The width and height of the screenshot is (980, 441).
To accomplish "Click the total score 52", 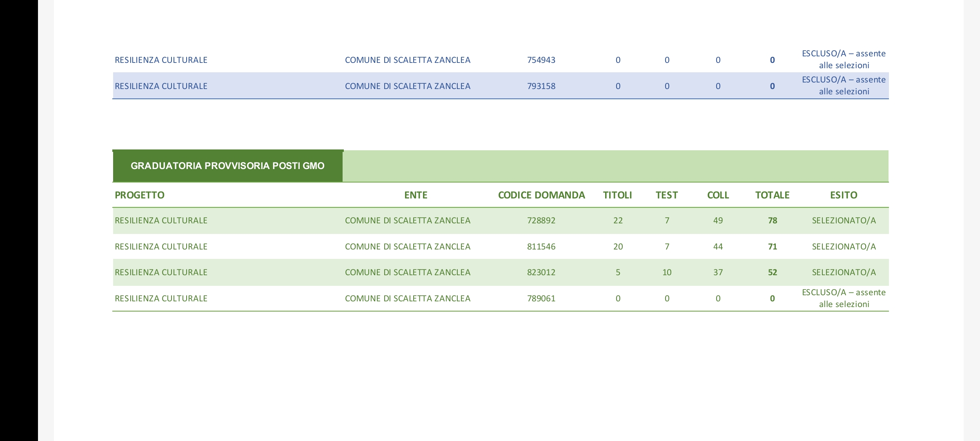I will (x=772, y=272).
